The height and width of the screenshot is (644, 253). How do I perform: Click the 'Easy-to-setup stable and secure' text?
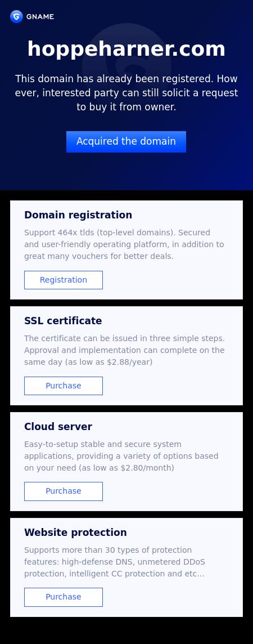point(102,444)
